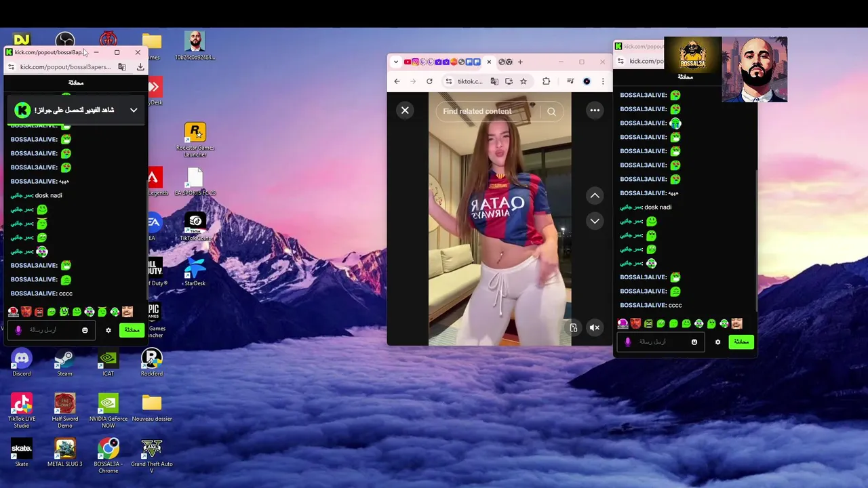
Task: Go back in the TikTok browser window
Action: (397, 81)
